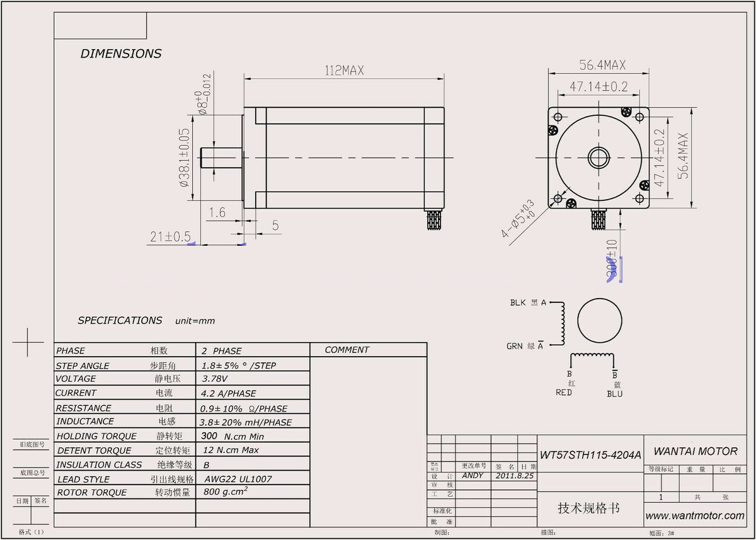756x540 pixels.
Task: Click the date 2011.8.25 cell
Action: [x=514, y=476]
